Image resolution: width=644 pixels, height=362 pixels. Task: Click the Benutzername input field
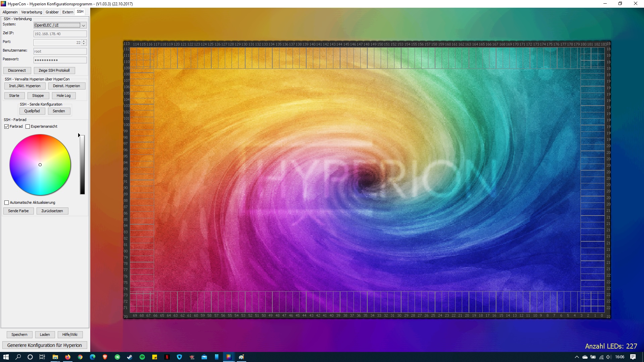60,51
